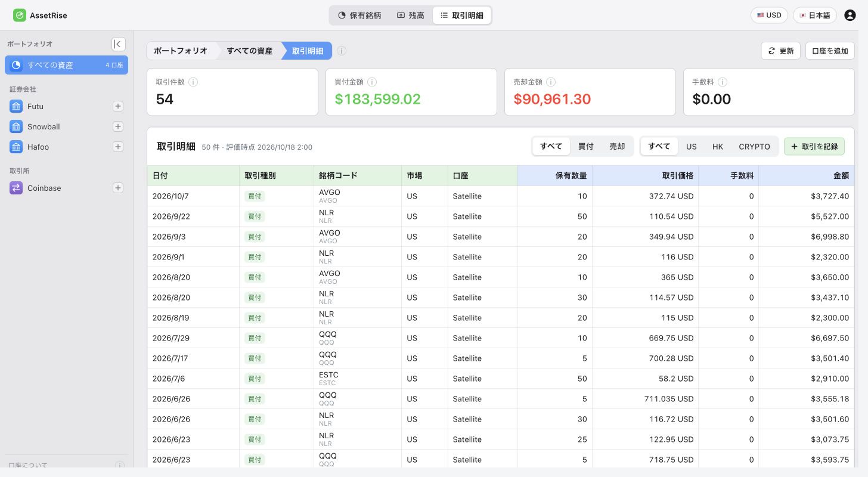Filter the market to US
This screenshot has width=868, height=477.
[691, 146]
